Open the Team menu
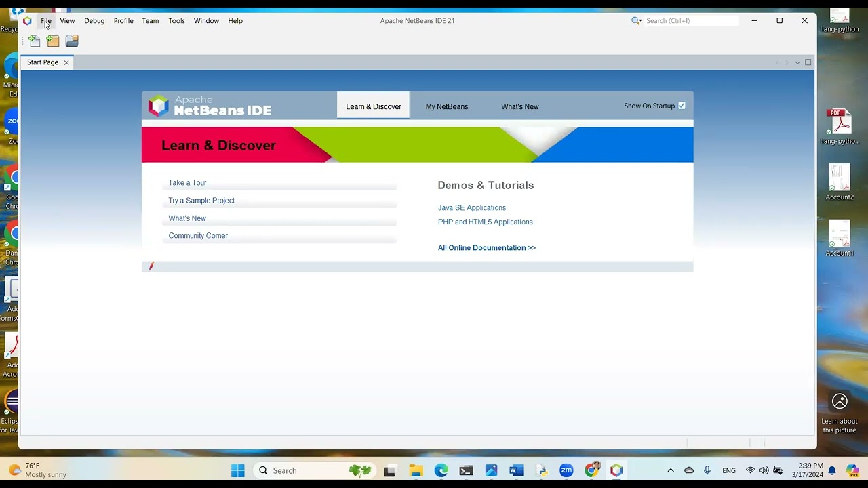The width and height of the screenshot is (868, 488). [151, 21]
